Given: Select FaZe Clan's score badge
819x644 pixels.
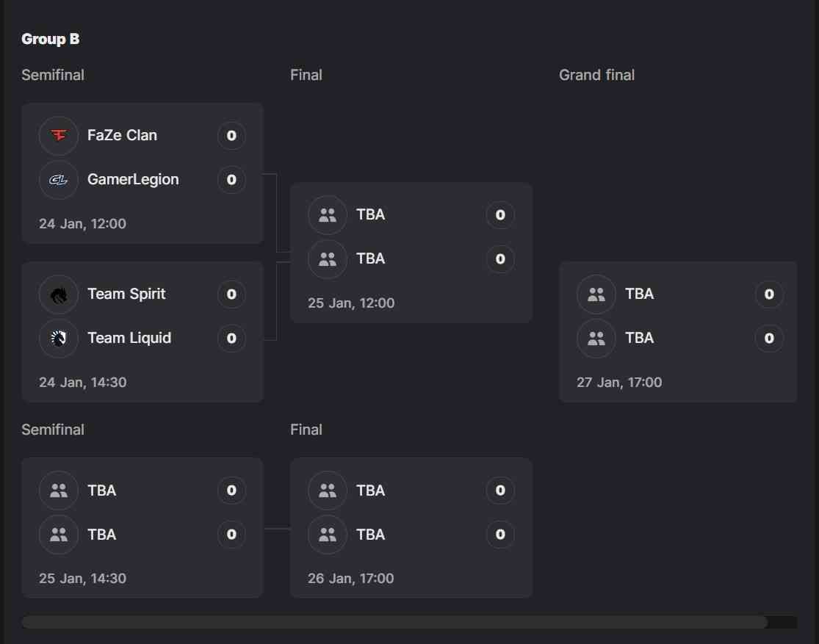Looking at the screenshot, I should [x=231, y=135].
